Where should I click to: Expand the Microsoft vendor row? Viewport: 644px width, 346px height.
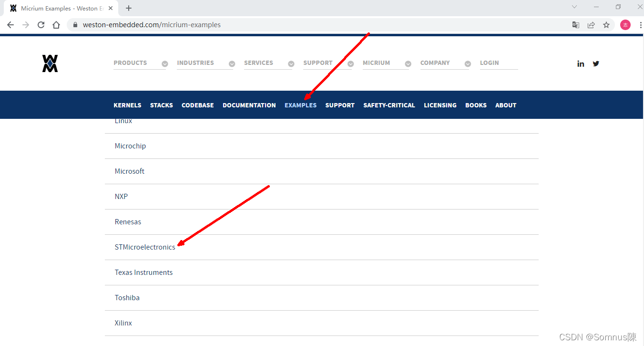coord(322,171)
